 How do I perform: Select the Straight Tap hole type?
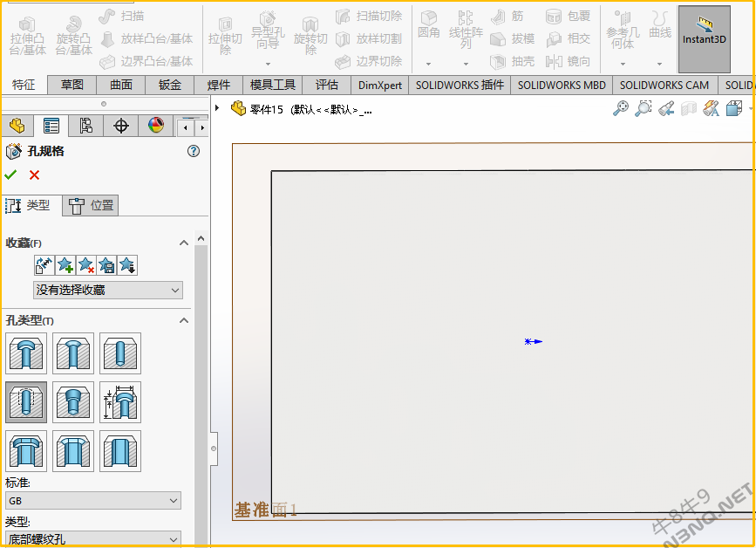(x=26, y=402)
